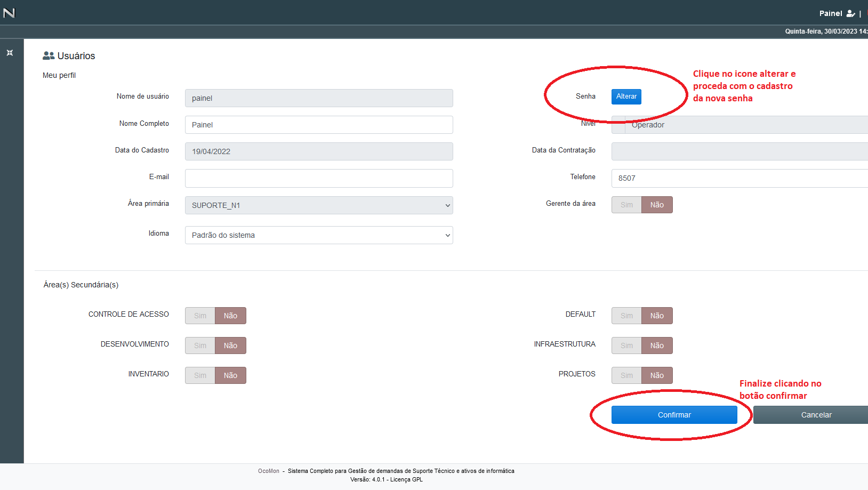
Task: Click the Nome de usuário field
Action: pyautogui.click(x=319, y=98)
